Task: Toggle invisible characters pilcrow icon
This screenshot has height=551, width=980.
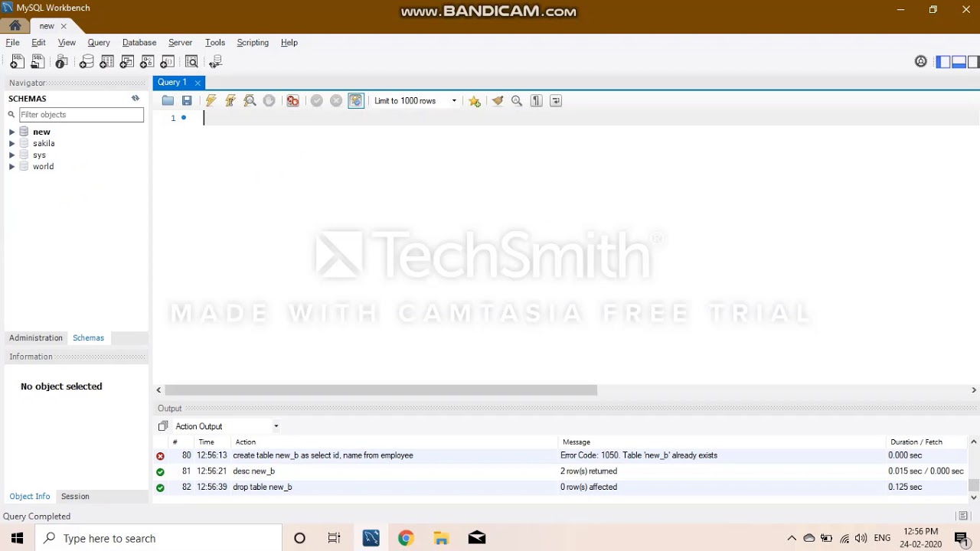Action: click(x=537, y=101)
